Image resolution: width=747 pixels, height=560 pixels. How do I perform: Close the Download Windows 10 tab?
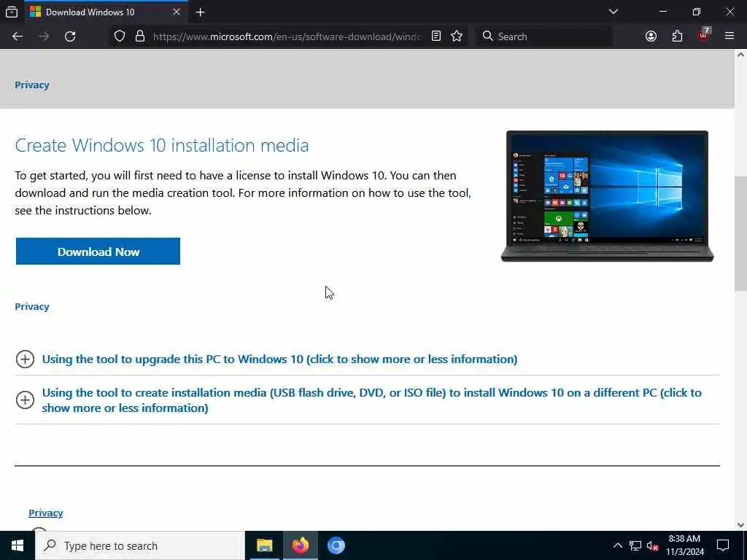tap(177, 12)
